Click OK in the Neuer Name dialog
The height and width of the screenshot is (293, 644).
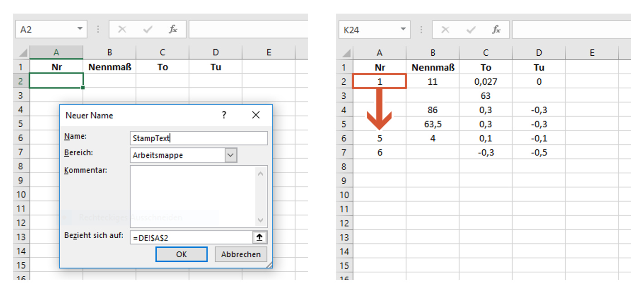[181, 254]
